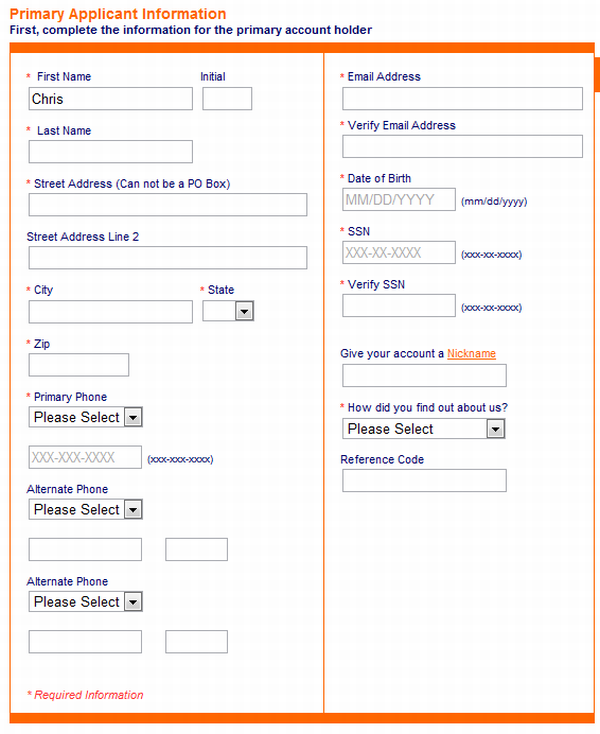The image size is (600, 734).
Task: Click the Primary Phone number field
Action: point(85,457)
